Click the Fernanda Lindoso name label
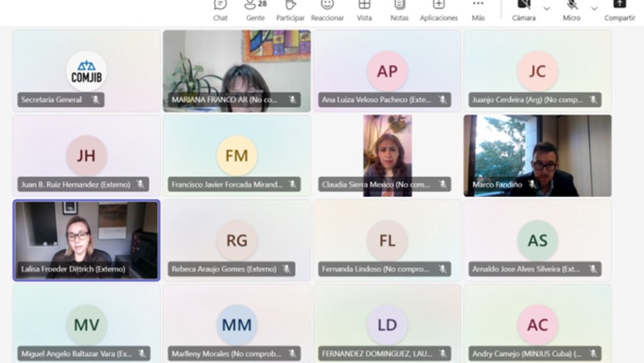 point(385,269)
